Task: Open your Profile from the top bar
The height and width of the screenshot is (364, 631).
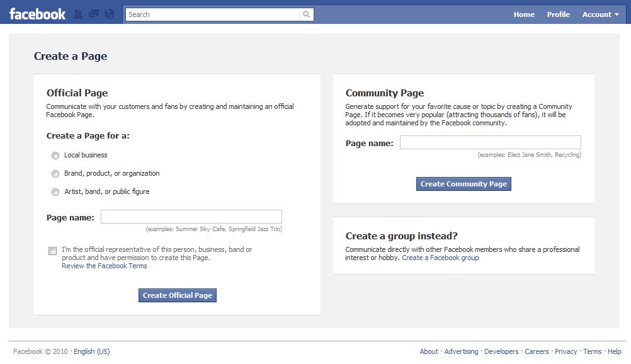Action: click(558, 14)
